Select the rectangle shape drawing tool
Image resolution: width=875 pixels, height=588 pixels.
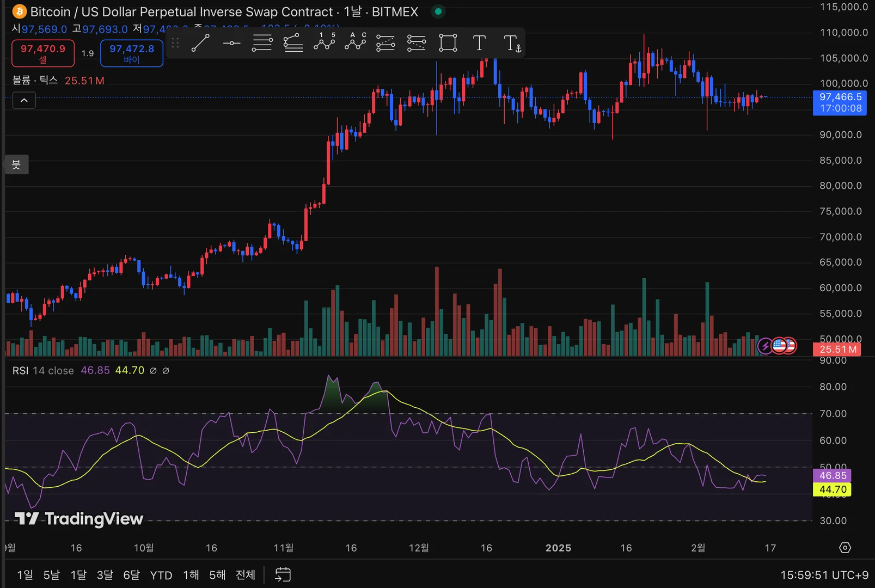(x=448, y=43)
